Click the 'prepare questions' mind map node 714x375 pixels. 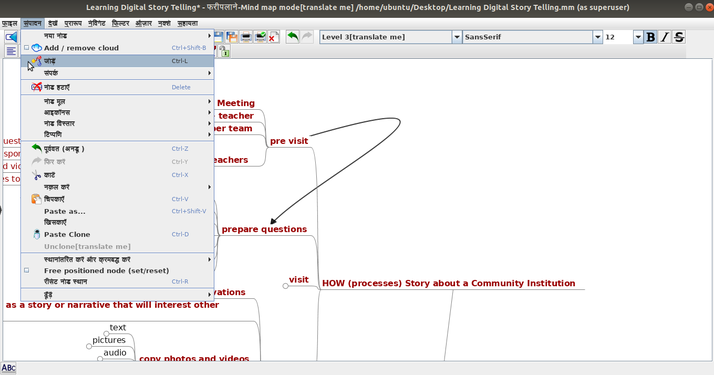click(x=264, y=229)
